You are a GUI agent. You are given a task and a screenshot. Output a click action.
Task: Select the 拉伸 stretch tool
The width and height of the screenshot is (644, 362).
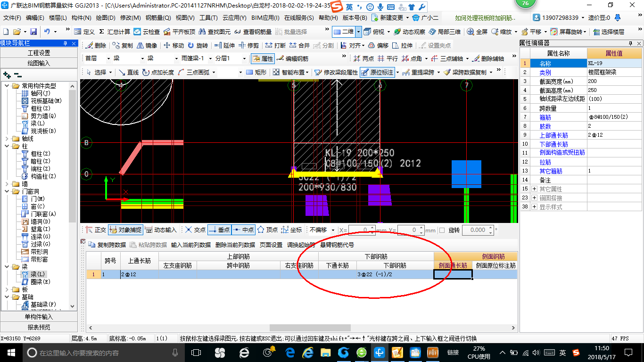[x=402, y=45]
